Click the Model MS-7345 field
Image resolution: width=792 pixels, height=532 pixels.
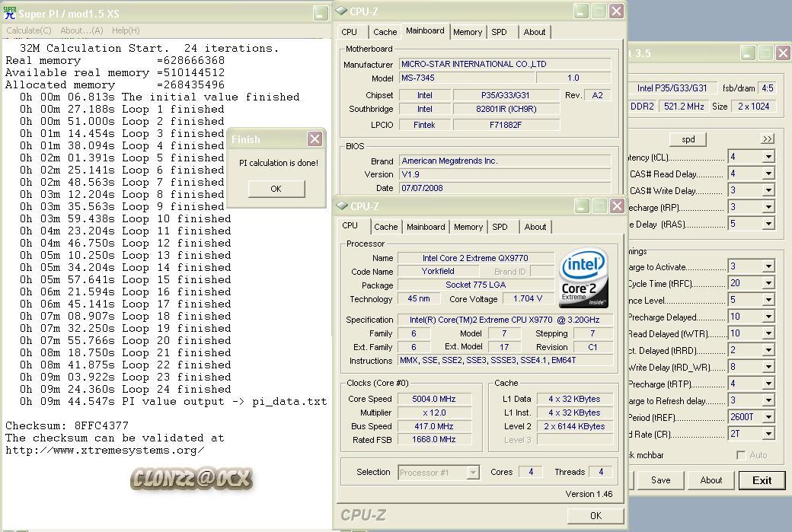pyautogui.click(x=466, y=78)
